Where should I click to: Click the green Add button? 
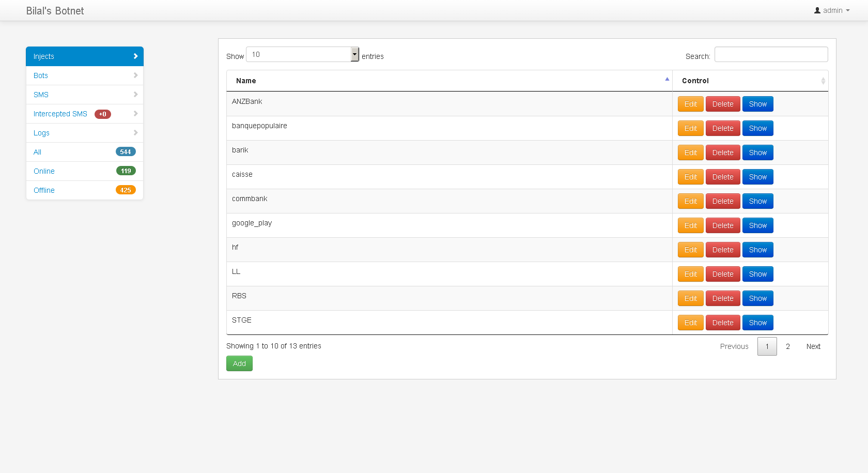[239, 363]
